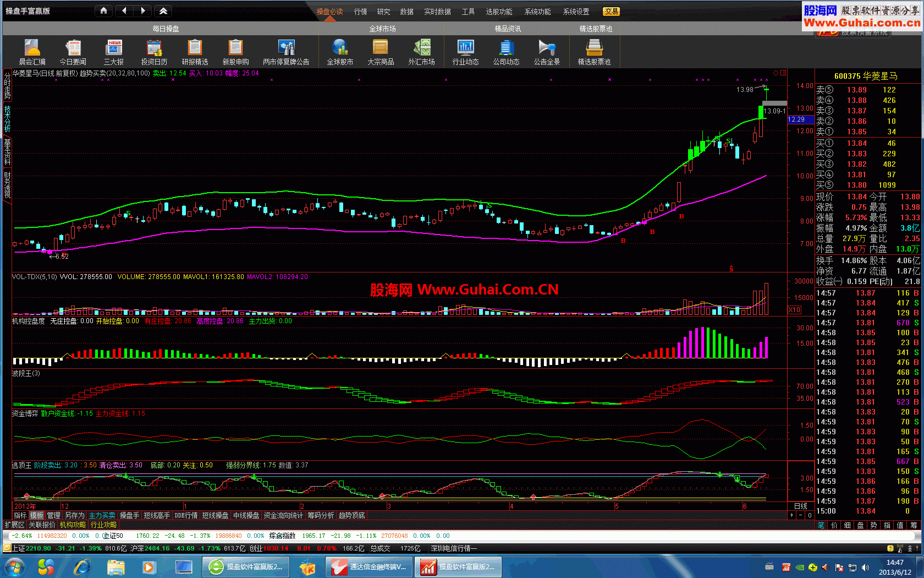924x578 pixels.
Task: Open the 工具 menu
Action: pos(468,12)
